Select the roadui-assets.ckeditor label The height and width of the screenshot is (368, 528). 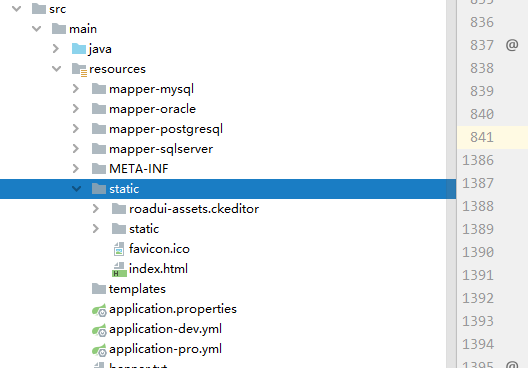click(194, 209)
